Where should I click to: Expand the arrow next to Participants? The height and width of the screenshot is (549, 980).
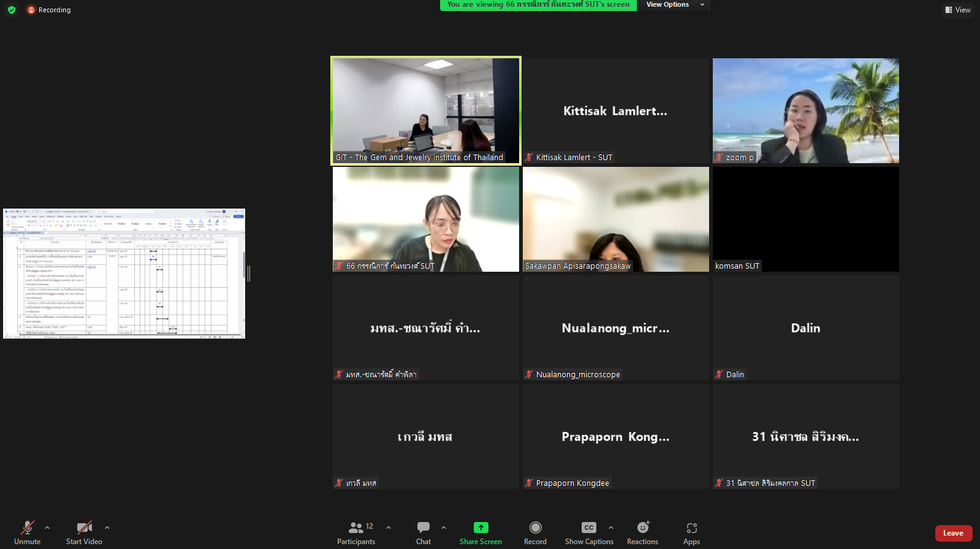(x=389, y=528)
